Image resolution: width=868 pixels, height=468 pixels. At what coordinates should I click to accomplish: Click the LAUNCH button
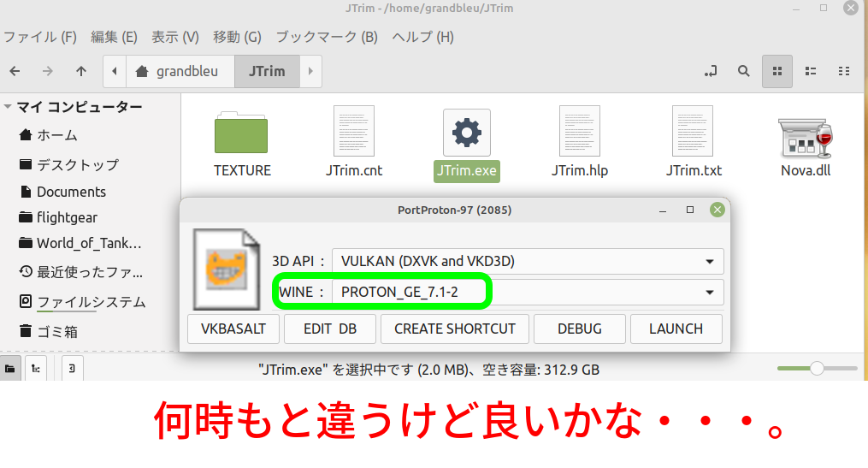(x=676, y=329)
